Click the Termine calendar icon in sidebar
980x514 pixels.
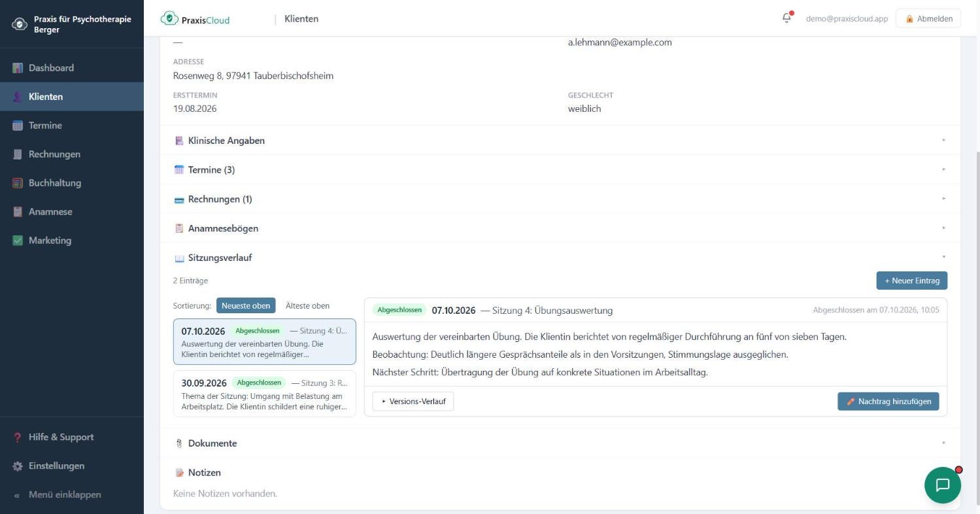[18, 126]
